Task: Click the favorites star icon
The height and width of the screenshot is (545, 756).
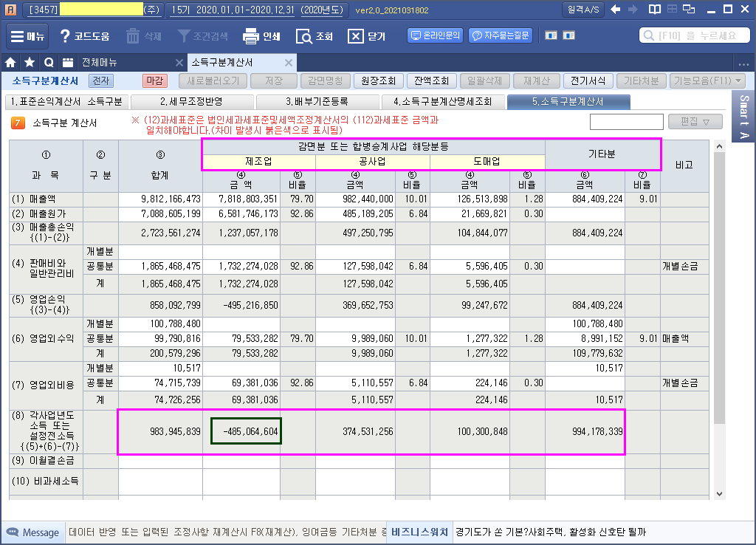Action: pyautogui.click(x=30, y=63)
